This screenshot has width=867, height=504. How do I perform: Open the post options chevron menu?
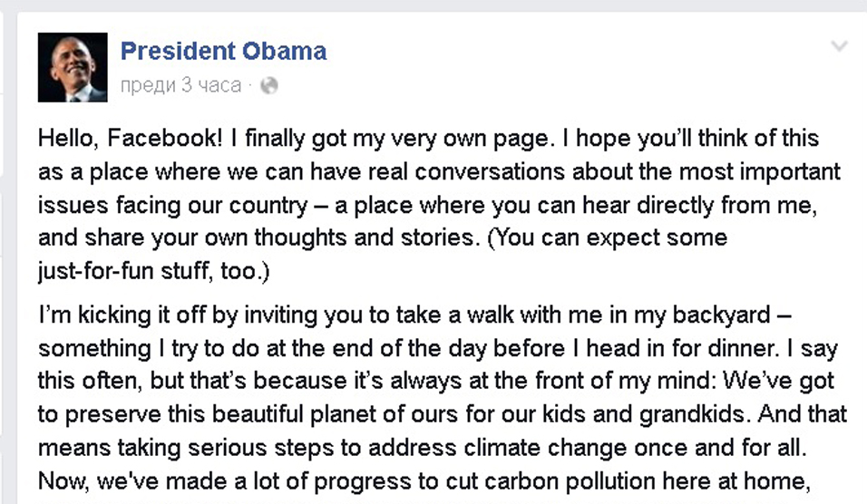coord(840,46)
